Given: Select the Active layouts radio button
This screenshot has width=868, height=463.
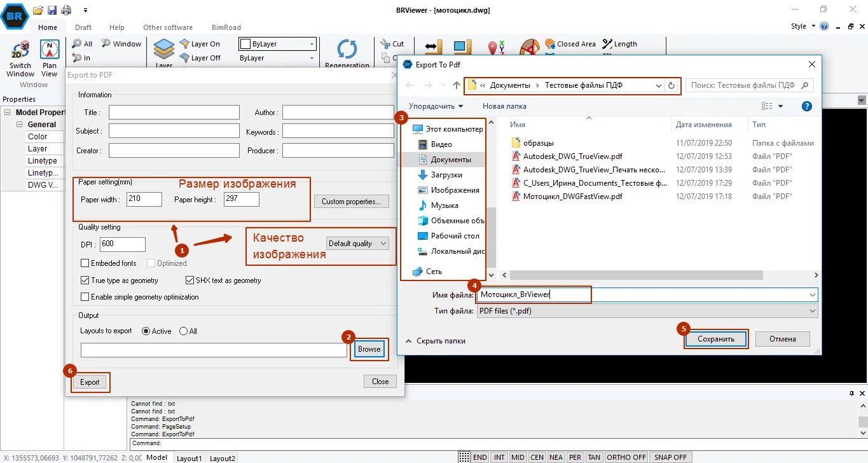Looking at the screenshot, I should tap(146, 331).
